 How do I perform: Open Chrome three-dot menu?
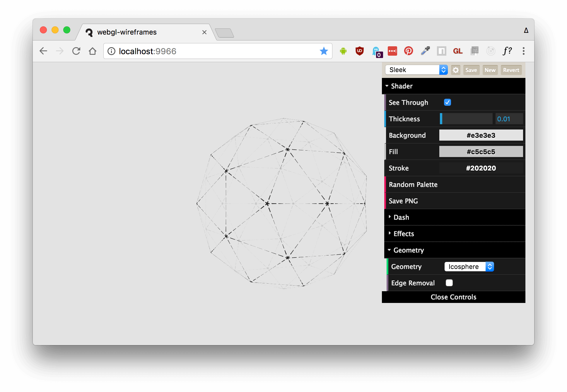523,51
